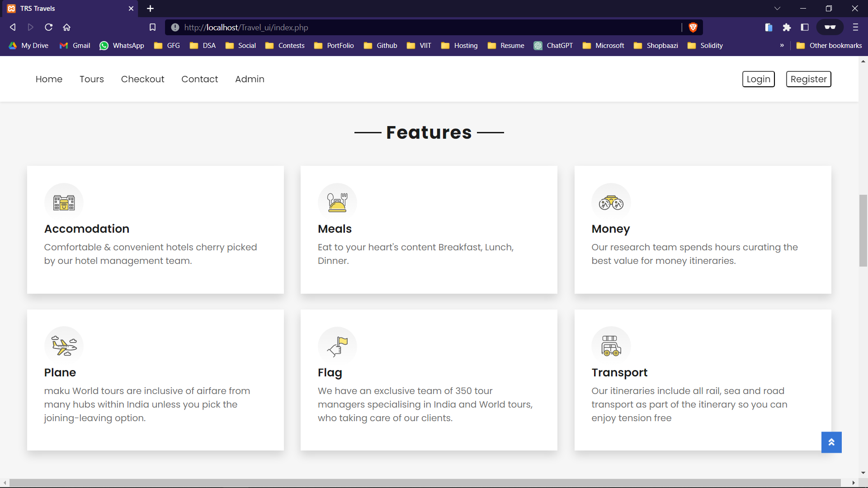This screenshot has width=868, height=488.
Task: Reload the page with refresh icon
Action: (x=48, y=27)
